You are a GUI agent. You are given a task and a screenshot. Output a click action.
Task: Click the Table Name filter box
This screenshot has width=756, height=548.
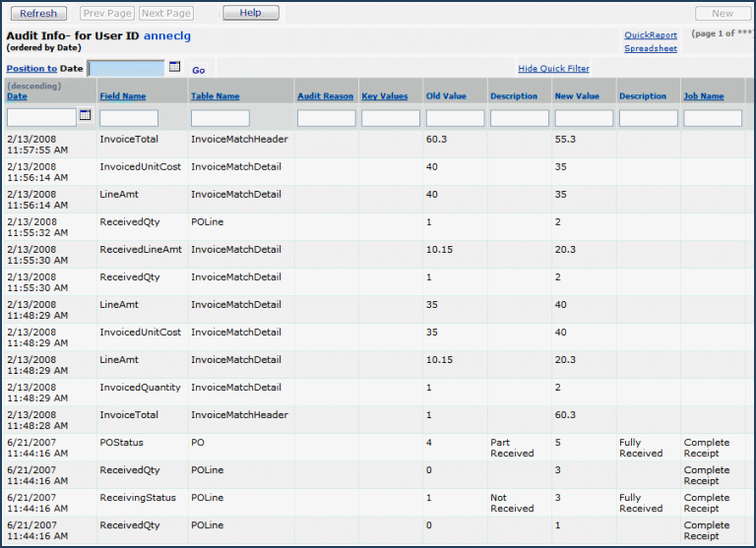coord(220,118)
